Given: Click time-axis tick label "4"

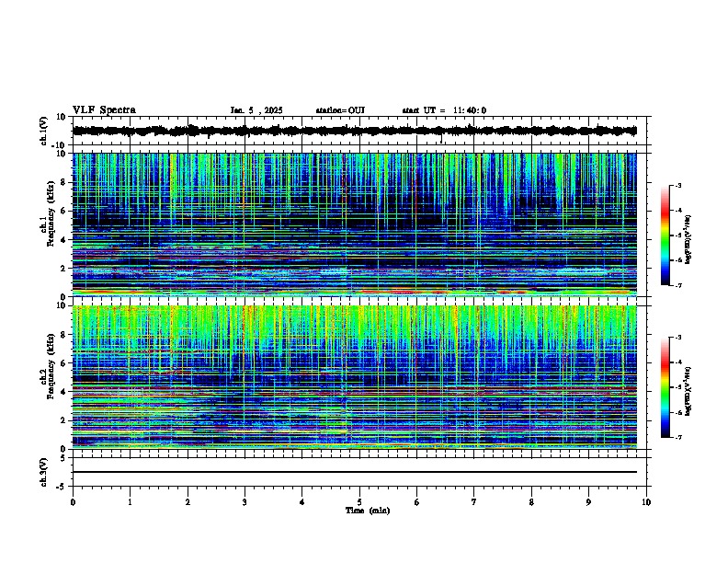Looking at the screenshot, I should coord(301,502).
